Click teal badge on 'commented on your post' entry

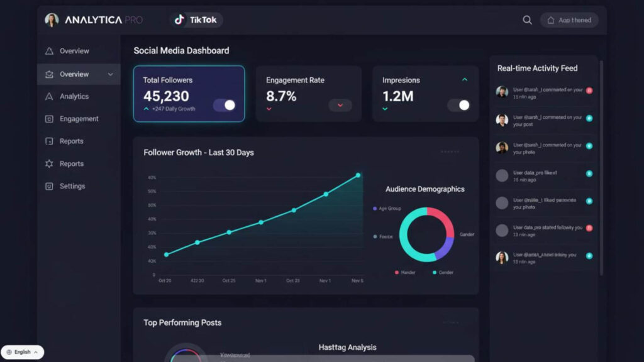(589, 118)
